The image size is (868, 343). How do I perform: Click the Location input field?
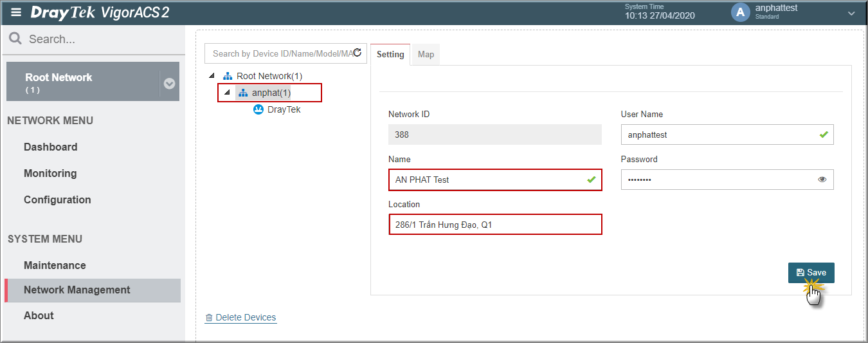click(496, 225)
